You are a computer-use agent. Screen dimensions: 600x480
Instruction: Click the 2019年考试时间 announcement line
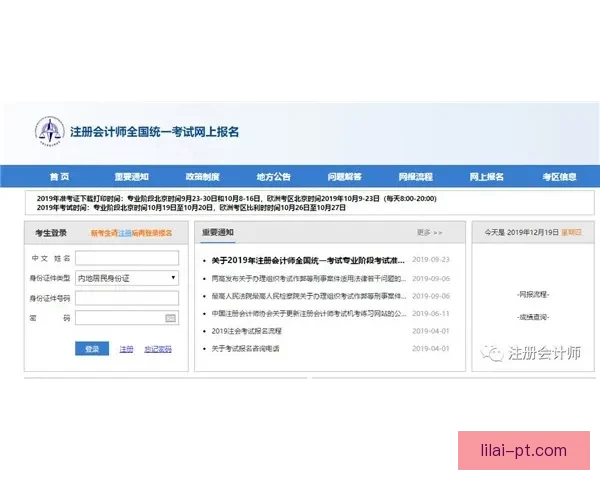click(x=191, y=207)
